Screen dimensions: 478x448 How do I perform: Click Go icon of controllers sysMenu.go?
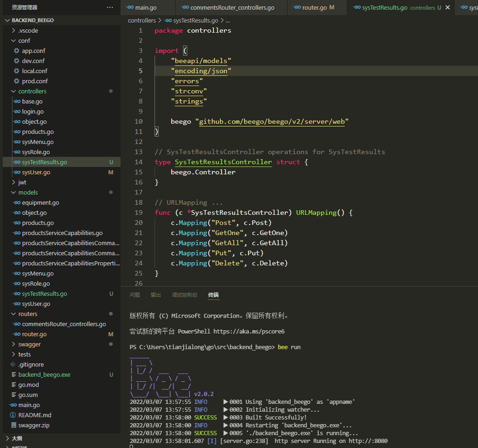[17, 142]
